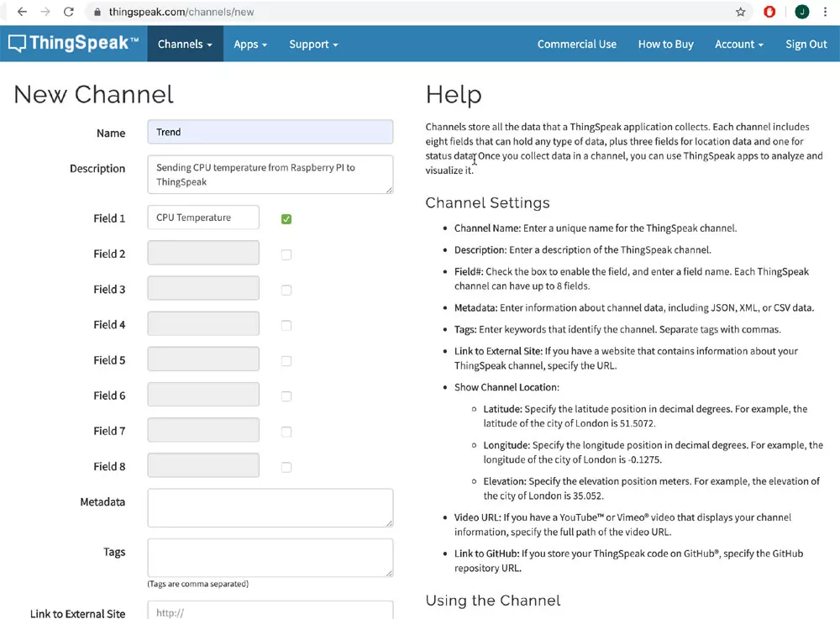Screen dimensions: 840x619
Task: Uncheck the Field 1 checkbox
Action: (286, 219)
